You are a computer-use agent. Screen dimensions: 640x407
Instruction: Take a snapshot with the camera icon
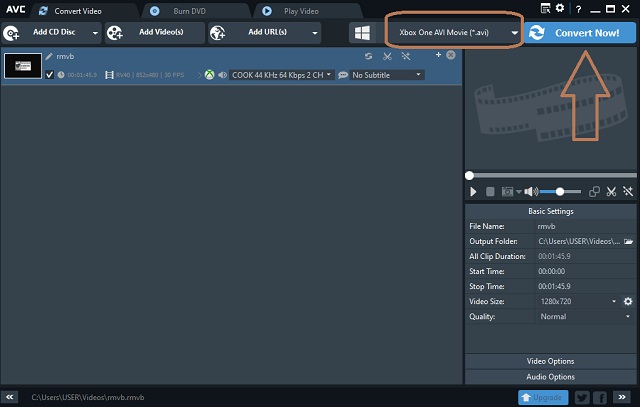[507, 191]
